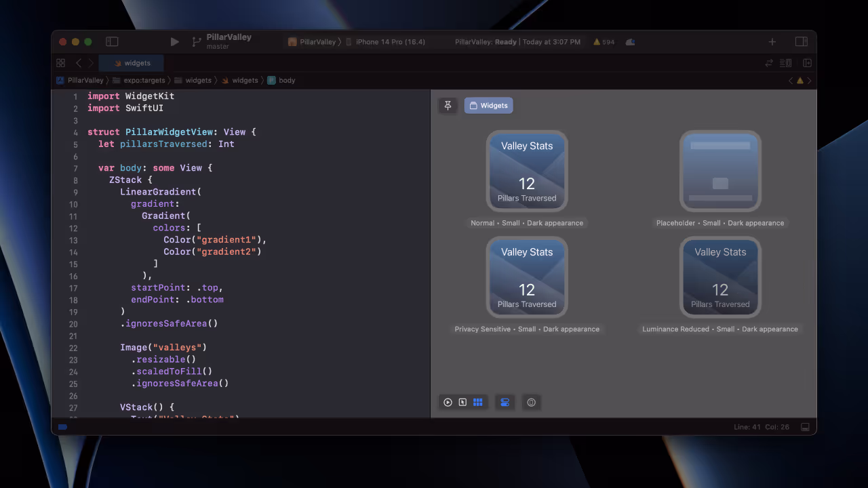Click the blue indicator in the bottom-left status bar
868x488 pixels.
pyautogui.click(x=62, y=427)
